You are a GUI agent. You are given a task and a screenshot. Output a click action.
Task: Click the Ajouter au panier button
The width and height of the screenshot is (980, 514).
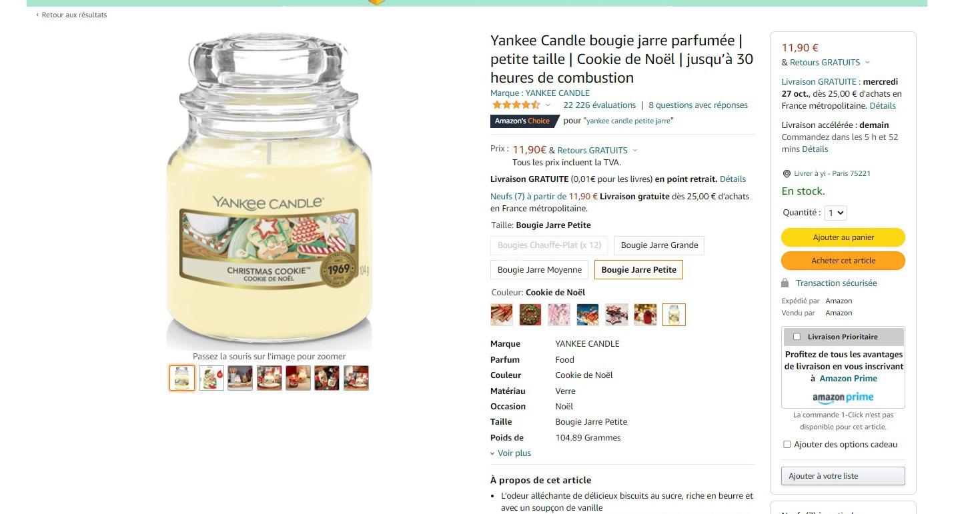coord(843,237)
